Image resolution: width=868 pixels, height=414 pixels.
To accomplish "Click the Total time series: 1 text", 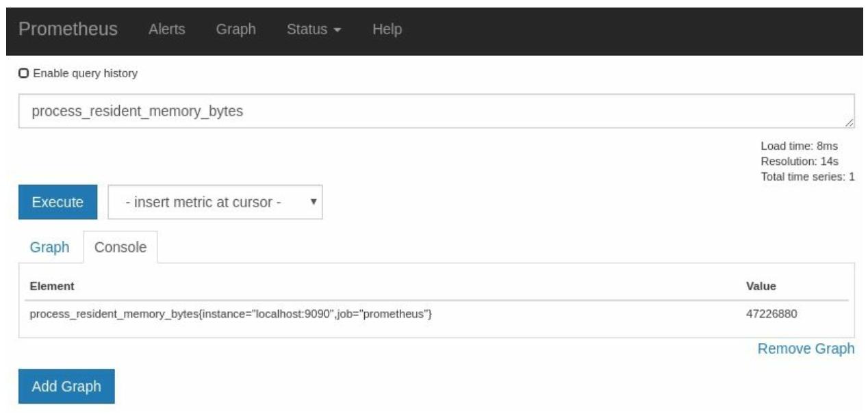I will click(808, 177).
